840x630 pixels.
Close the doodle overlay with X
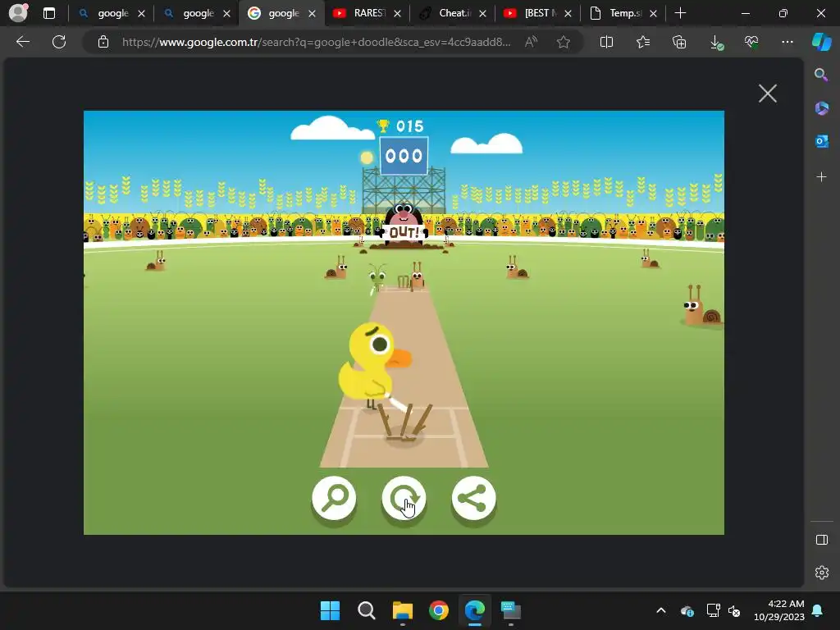(x=768, y=94)
